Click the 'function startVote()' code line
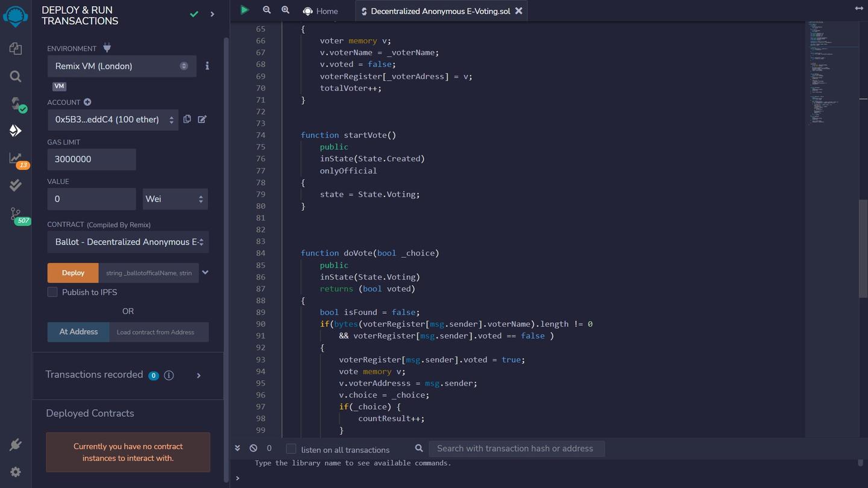 coord(348,135)
